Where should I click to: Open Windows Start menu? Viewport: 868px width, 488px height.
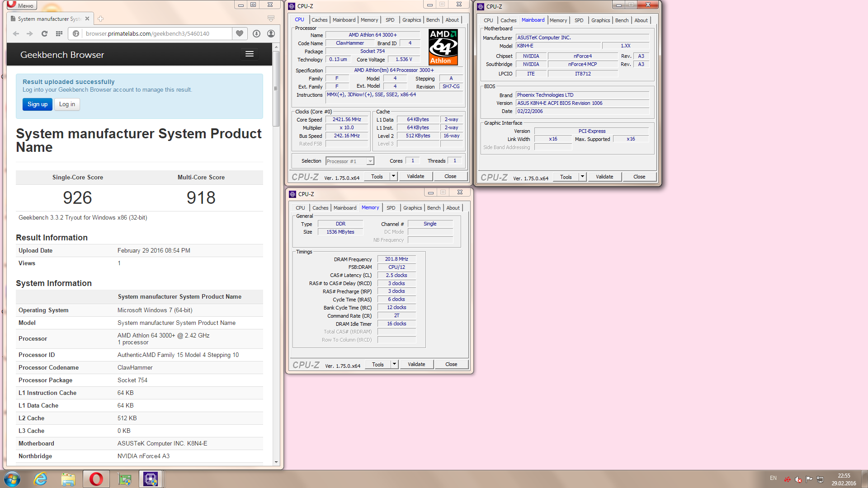(12, 479)
